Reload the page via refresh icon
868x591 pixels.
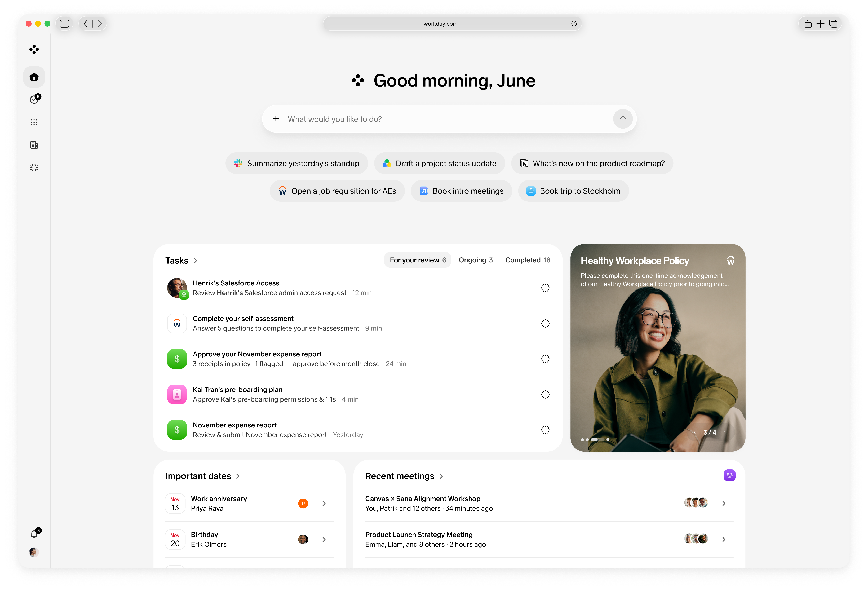(x=574, y=24)
